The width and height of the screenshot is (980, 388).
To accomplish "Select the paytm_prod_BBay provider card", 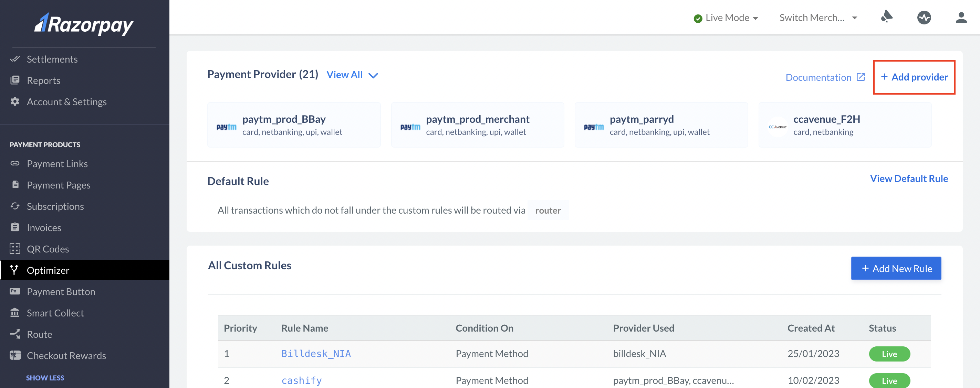I will [x=294, y=125].
